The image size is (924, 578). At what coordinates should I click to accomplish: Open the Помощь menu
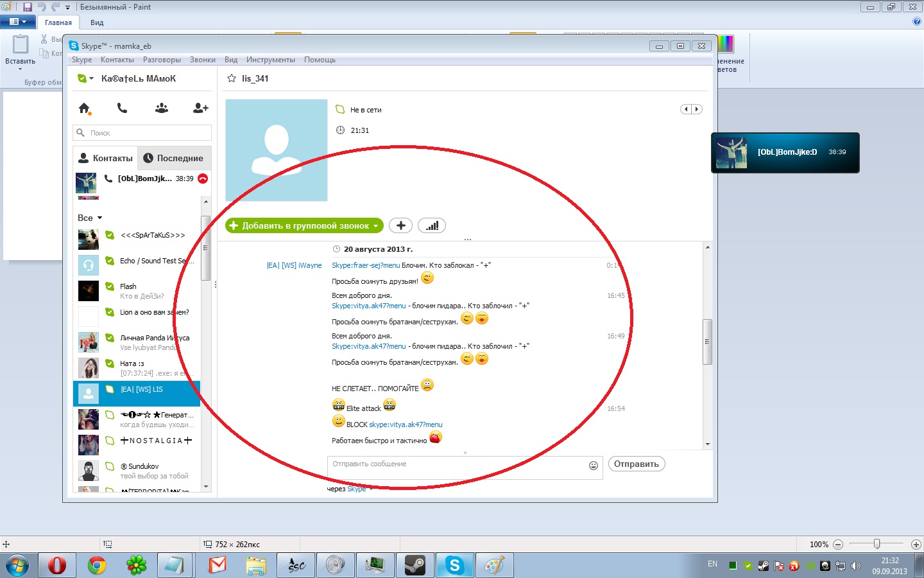[320, 60]
